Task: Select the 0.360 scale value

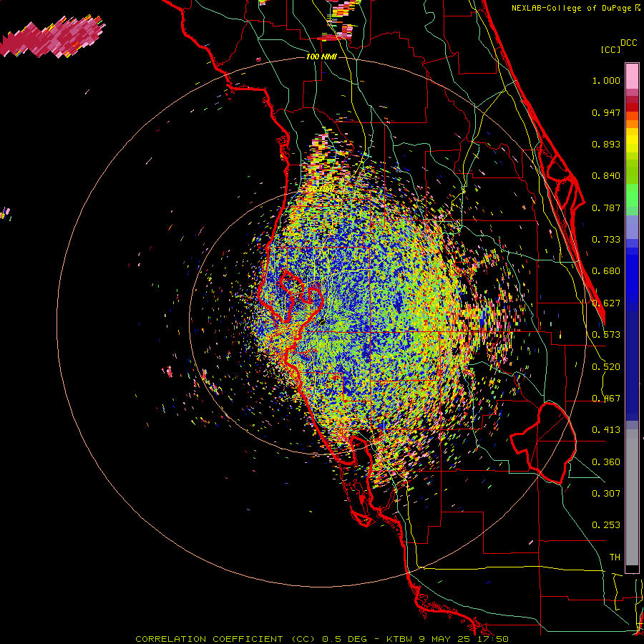Action: [606, 462]
